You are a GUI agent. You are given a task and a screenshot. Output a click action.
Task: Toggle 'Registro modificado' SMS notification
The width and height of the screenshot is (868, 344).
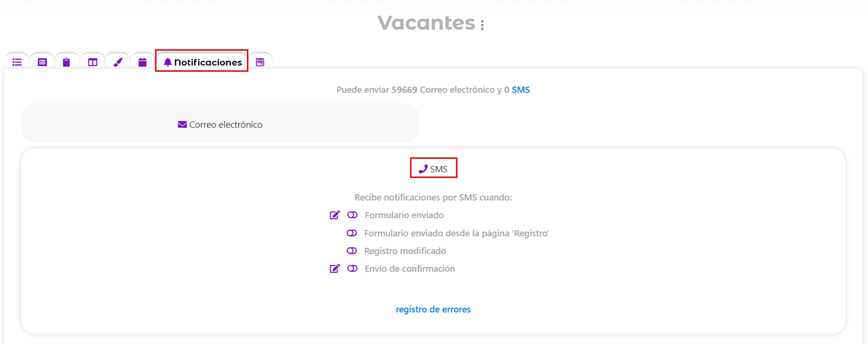coord(352,251)
